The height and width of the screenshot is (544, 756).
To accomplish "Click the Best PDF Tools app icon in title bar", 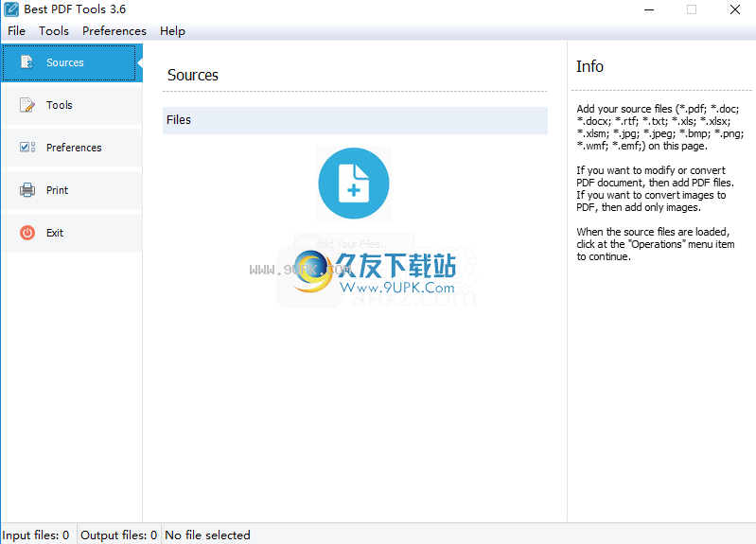I will [11, 9].
